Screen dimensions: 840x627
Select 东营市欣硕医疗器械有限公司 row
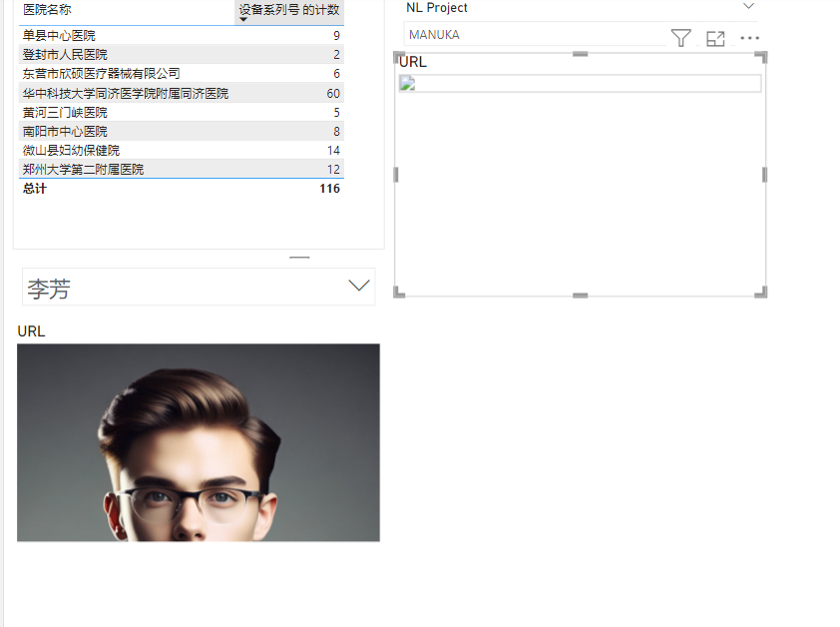pyautogui.click(x=182, y=74)
